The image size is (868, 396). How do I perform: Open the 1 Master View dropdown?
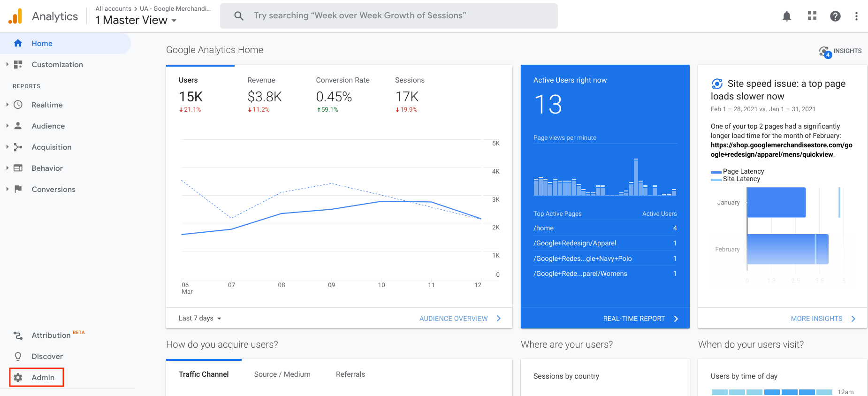click(x=136, y=20)
